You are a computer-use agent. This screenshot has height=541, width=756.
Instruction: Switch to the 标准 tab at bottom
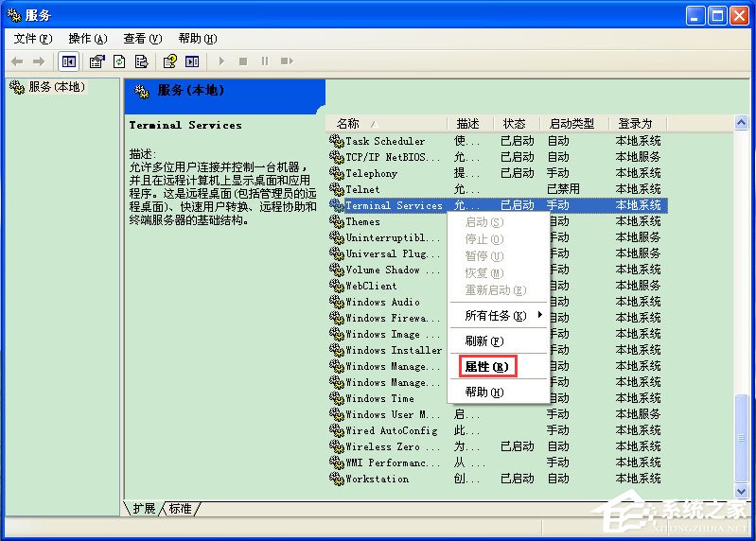[x=180, y=509]
